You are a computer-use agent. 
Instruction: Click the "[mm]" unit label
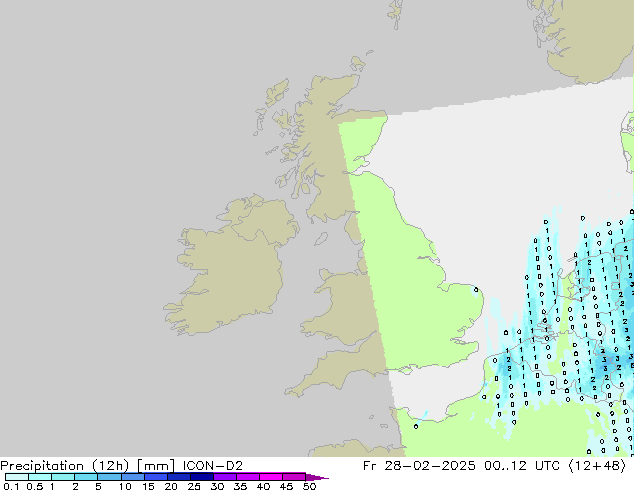coord(156,466)
